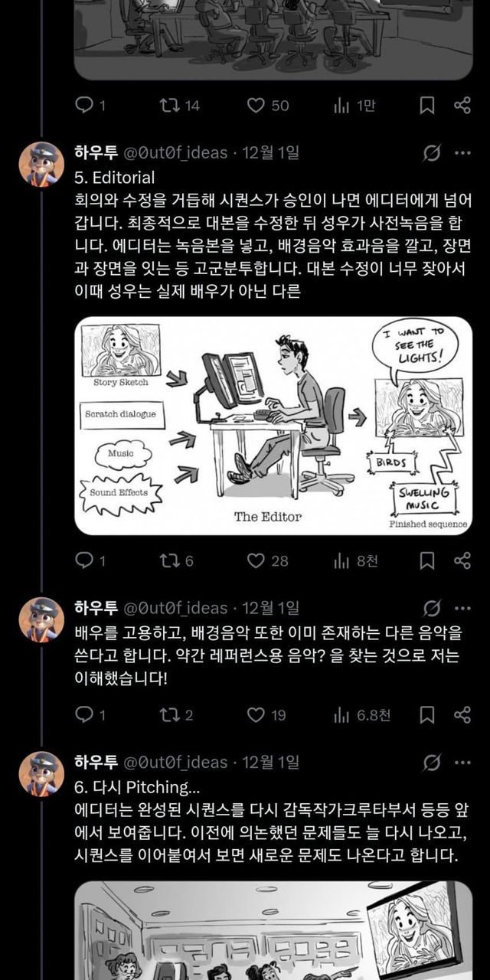Open 하우투 avatar on 5. Editorial tweet
This screenshot has width=490, height=980.
pyautogui.click(x=41, y=164)
